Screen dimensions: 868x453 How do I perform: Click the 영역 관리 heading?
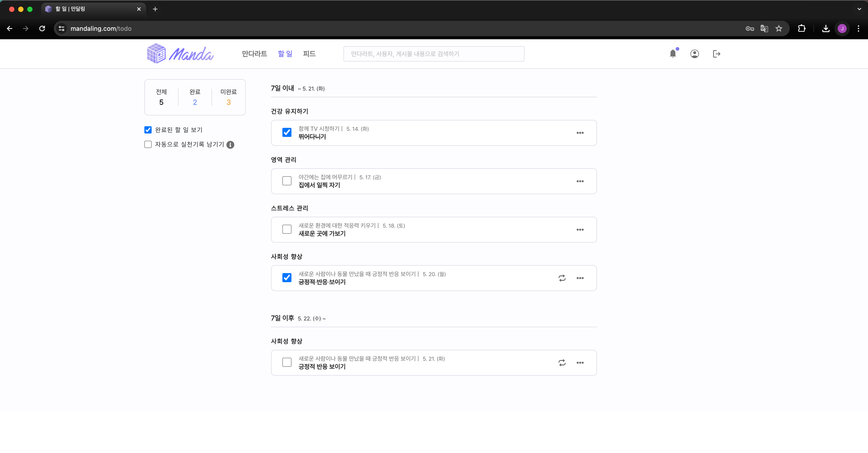click(x=283, y=160)
